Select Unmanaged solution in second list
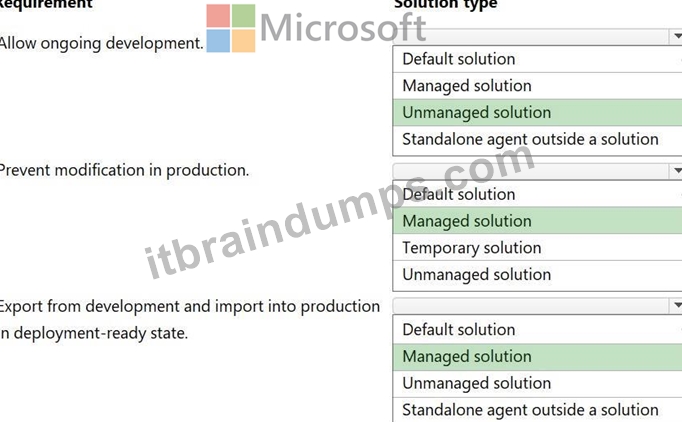The width and height of the screenshot is (682, 422). (538, 275)
